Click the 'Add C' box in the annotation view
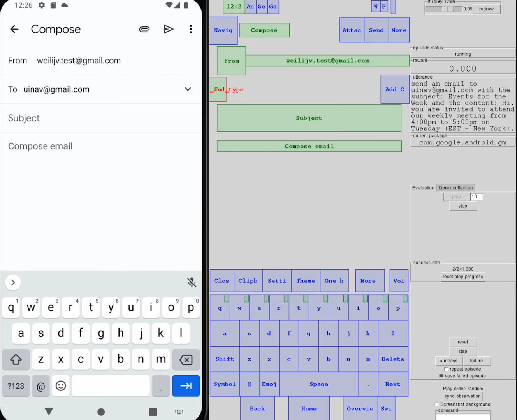This screenshot has height=420, width=517. coord(395,89)
